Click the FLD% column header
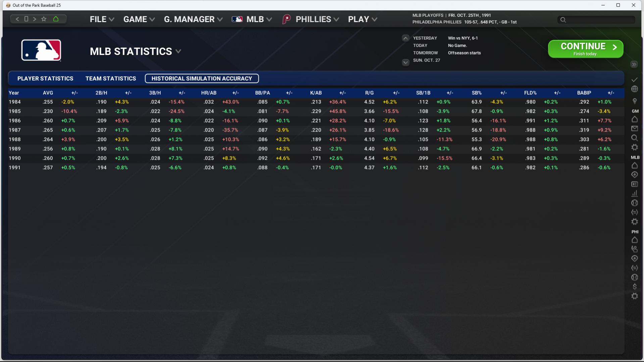Viewport: 644px width, 362px height. [530, 93]
